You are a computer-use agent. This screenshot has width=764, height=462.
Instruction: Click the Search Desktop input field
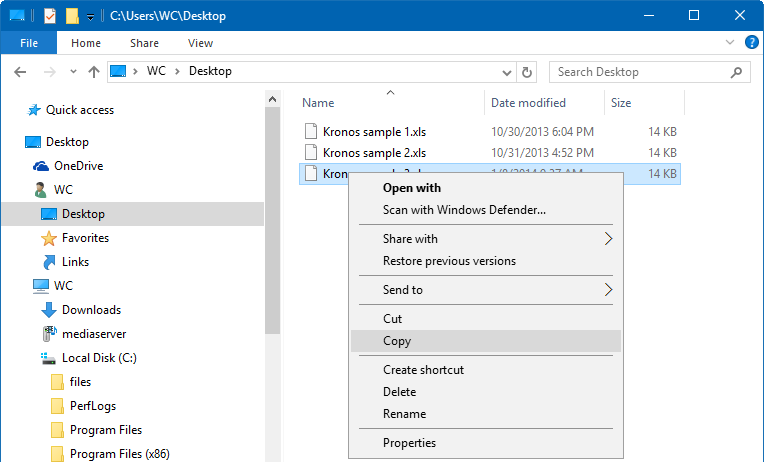(x=640, y=72)
